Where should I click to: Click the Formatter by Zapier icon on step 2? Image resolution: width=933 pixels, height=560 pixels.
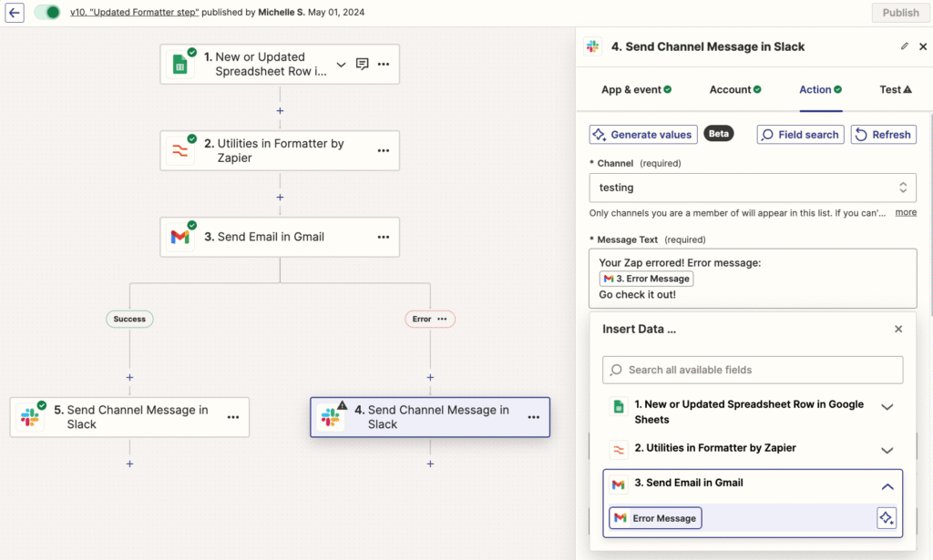[179, 150]
